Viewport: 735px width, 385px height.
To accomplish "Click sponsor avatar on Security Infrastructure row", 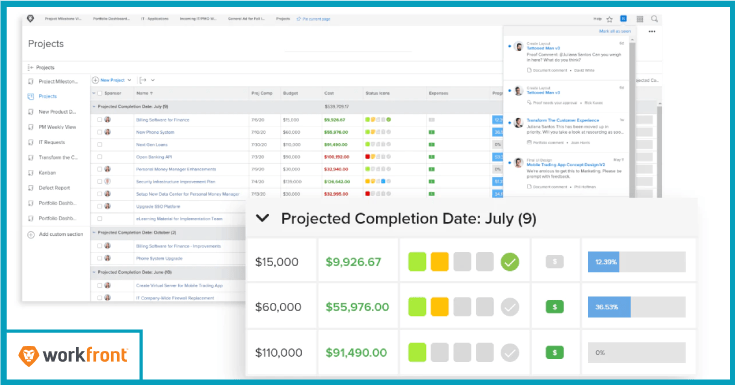I will (x=107, y=181).
